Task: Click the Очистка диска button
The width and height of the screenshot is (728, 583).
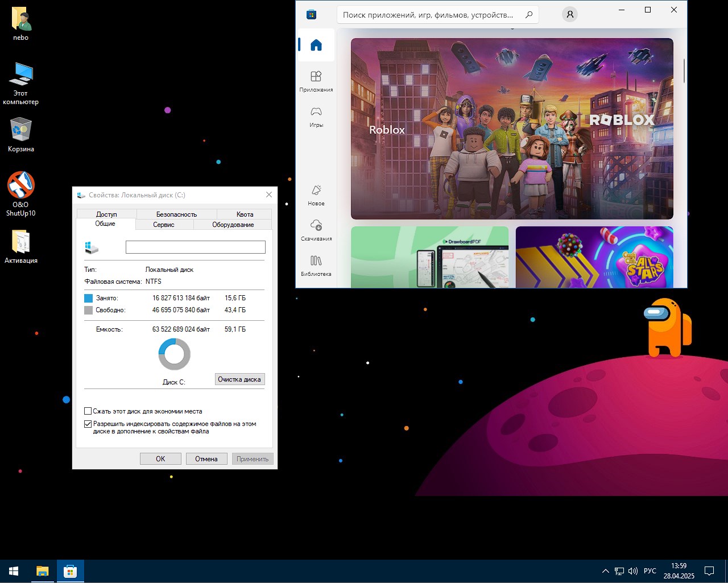Action: coord(239,379)
